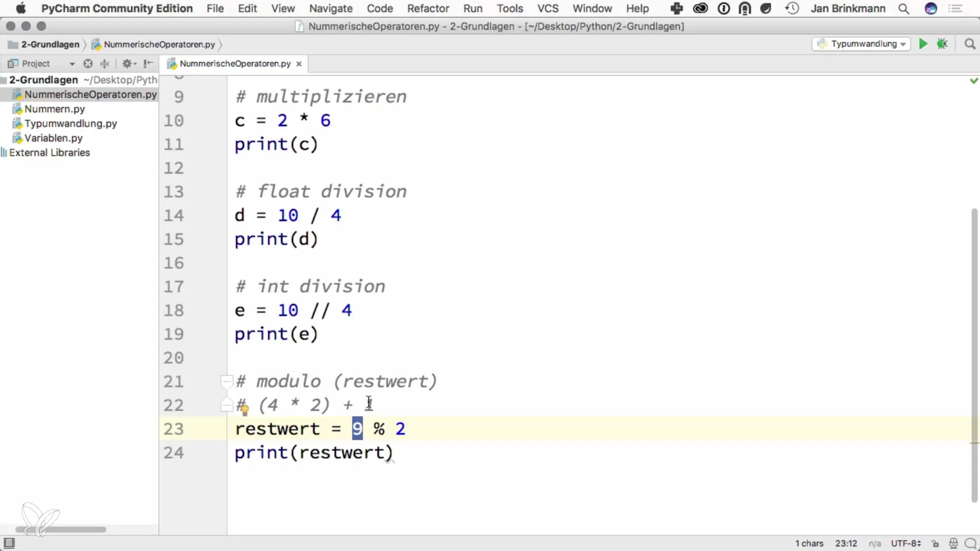
Task: Click the '# float division' comment line
Action: coord(321,191)
